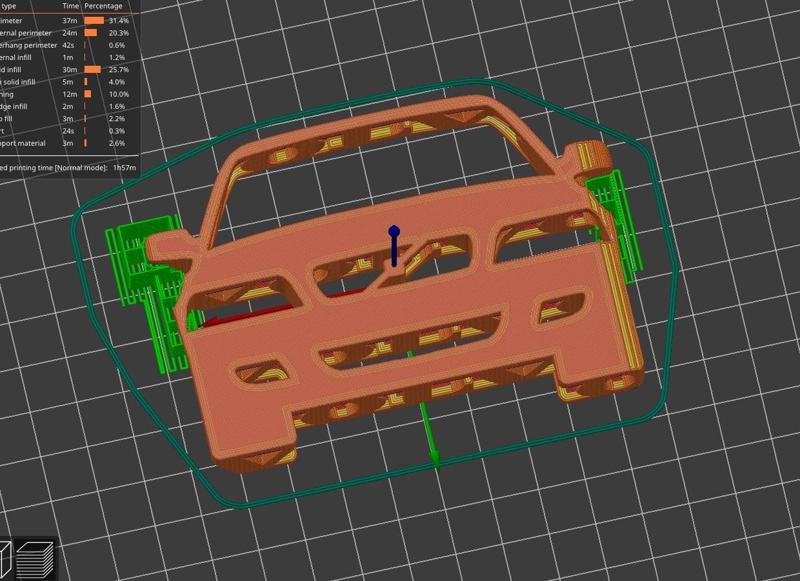
Task: Toggle the Gap fill row showing 2.2%
Action: pos(67,118)
